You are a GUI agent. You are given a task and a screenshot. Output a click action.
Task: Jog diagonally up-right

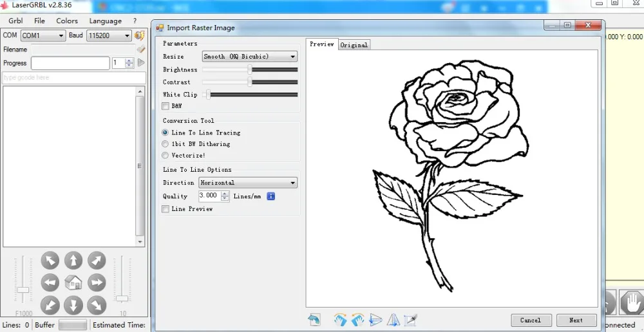click(x=97, y=261)
